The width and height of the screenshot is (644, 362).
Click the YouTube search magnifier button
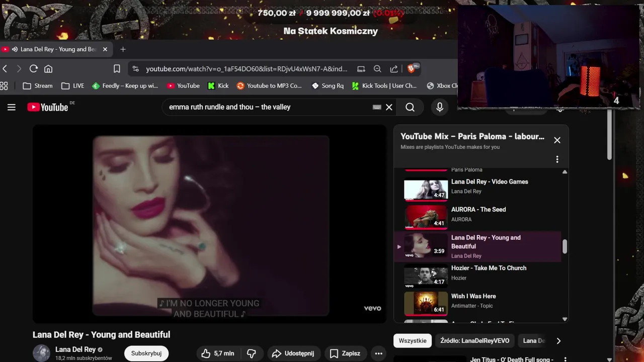(410, 107)
